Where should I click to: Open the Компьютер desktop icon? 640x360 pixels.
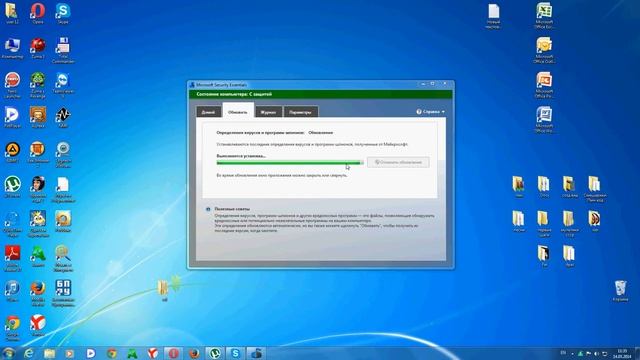[12, 48]
